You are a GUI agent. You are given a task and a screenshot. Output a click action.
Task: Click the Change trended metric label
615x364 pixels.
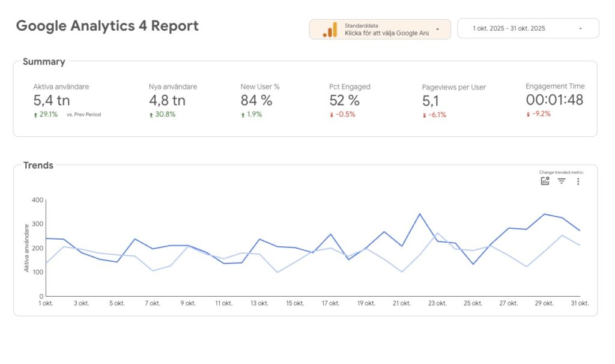tap(561, 172)
